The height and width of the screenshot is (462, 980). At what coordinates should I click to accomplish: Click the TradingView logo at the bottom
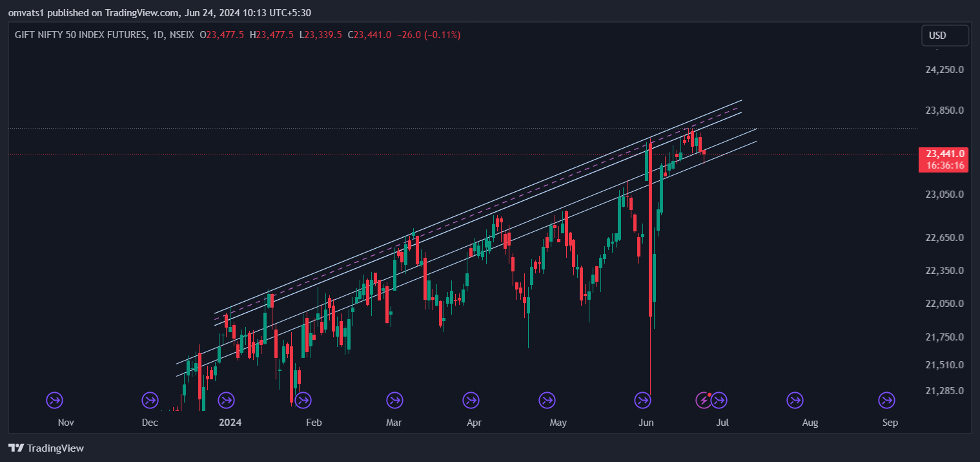46,448
